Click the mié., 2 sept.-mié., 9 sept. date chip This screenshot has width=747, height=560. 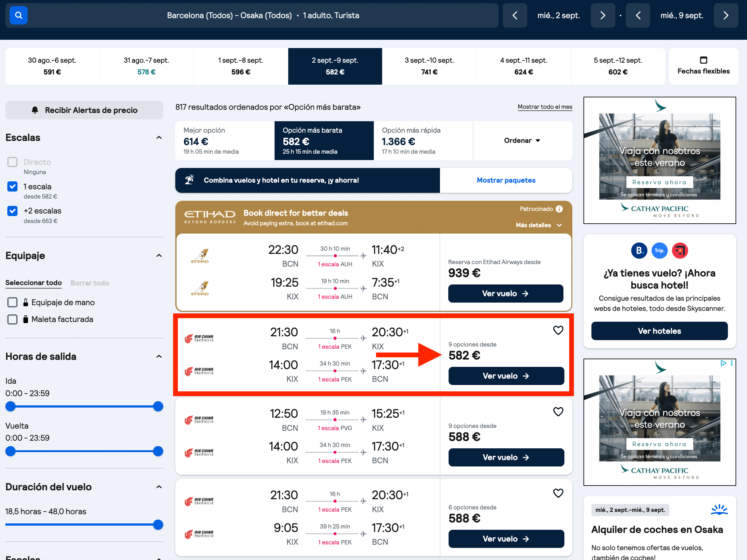(630, 510)
